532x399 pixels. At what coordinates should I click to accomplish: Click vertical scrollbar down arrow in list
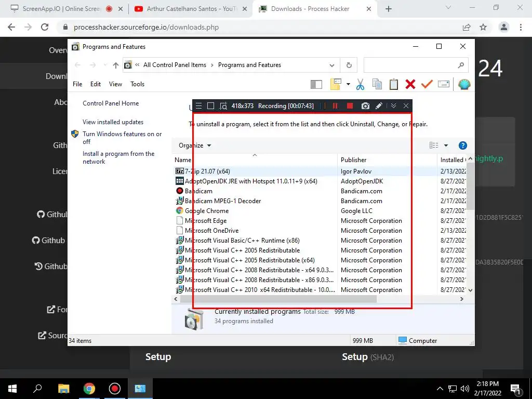[470, 290]
